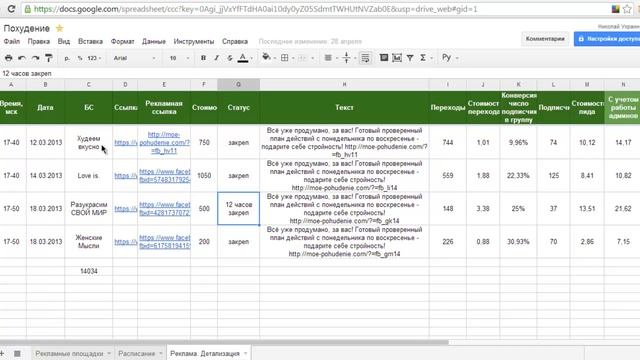Click the browser address bar

click(x=318, y=9)
